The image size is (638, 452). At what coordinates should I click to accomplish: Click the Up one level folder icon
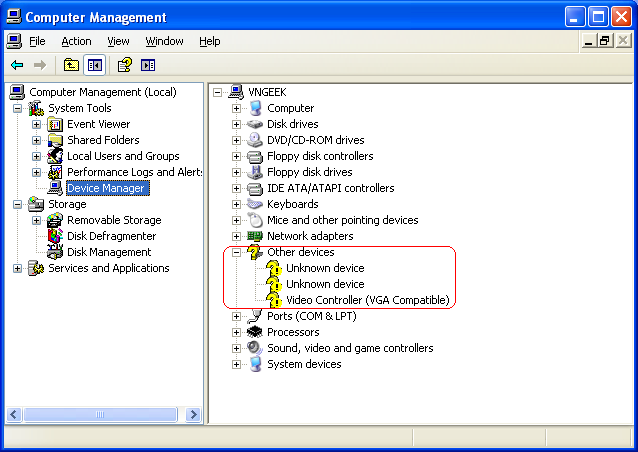point(71,65)
